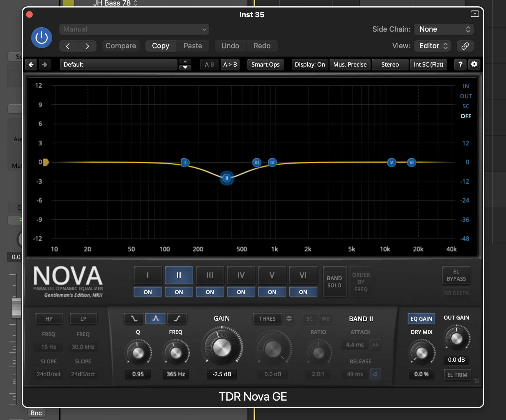The height and width of the screenshot is (420, 506).
Task: Click the previous preset arrow icon
Action: [31, 64]
